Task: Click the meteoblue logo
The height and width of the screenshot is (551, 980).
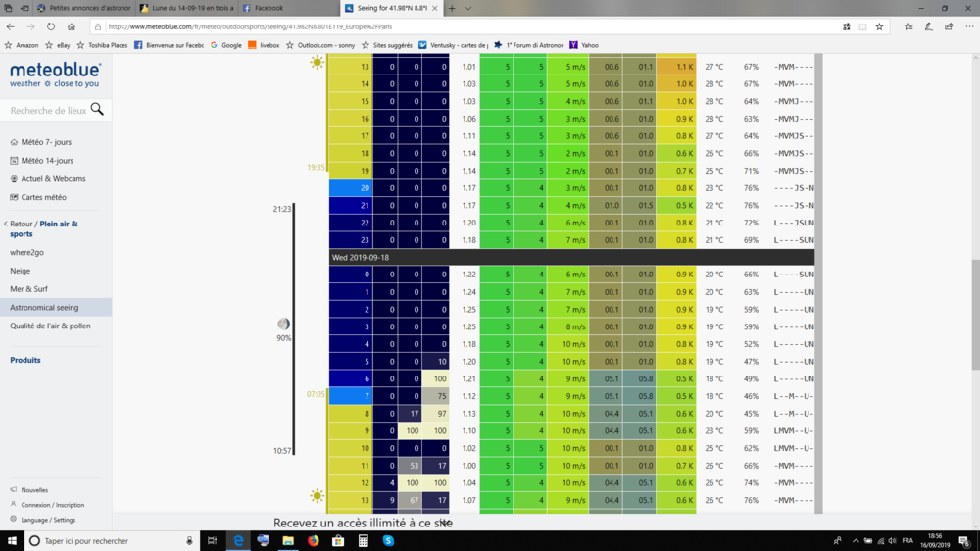Action: coord(55,75)
